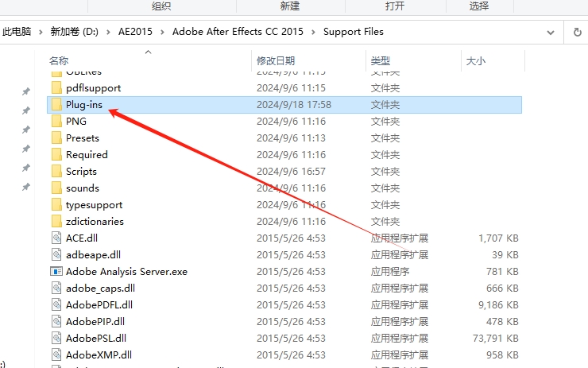Screen dimensions: 588x368
Task: Click the Plug-ins folder icon
Action: click(x=56, y=105)
